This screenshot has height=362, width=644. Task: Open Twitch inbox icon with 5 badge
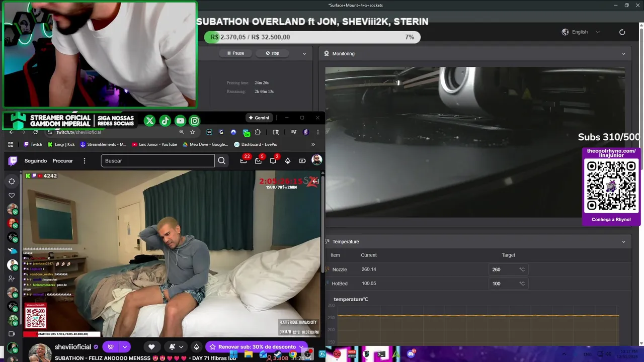(x=258, y=161)
